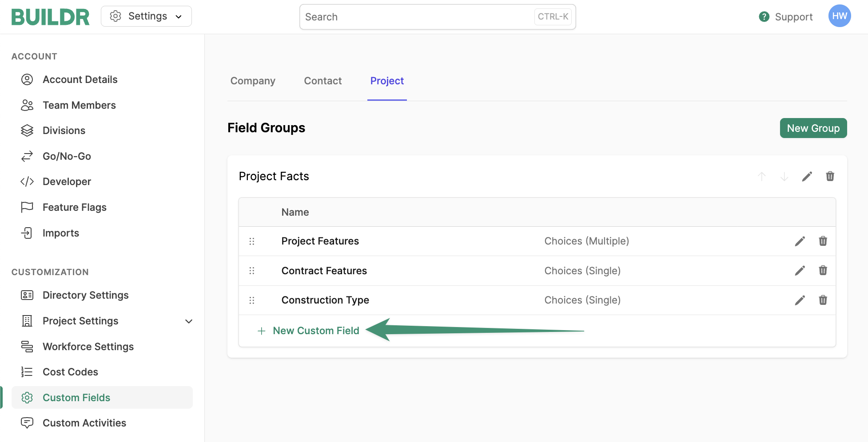Open the HW user avatar menu
The height and width of the screenshot is (442, 868).
click(839, 16)
